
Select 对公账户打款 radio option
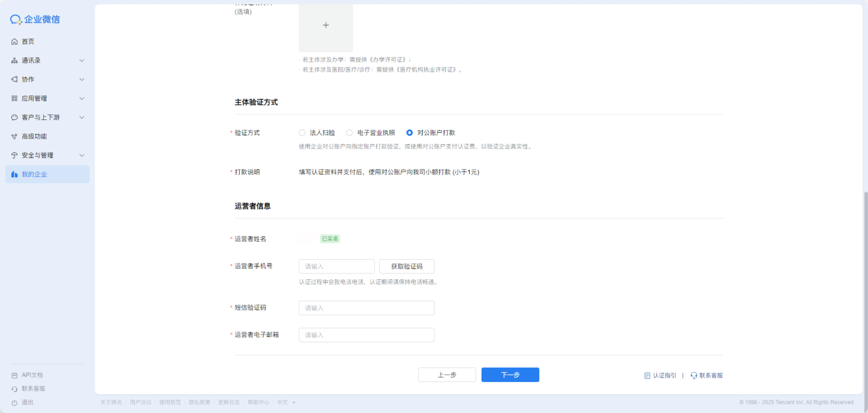(x=410, y=133)
